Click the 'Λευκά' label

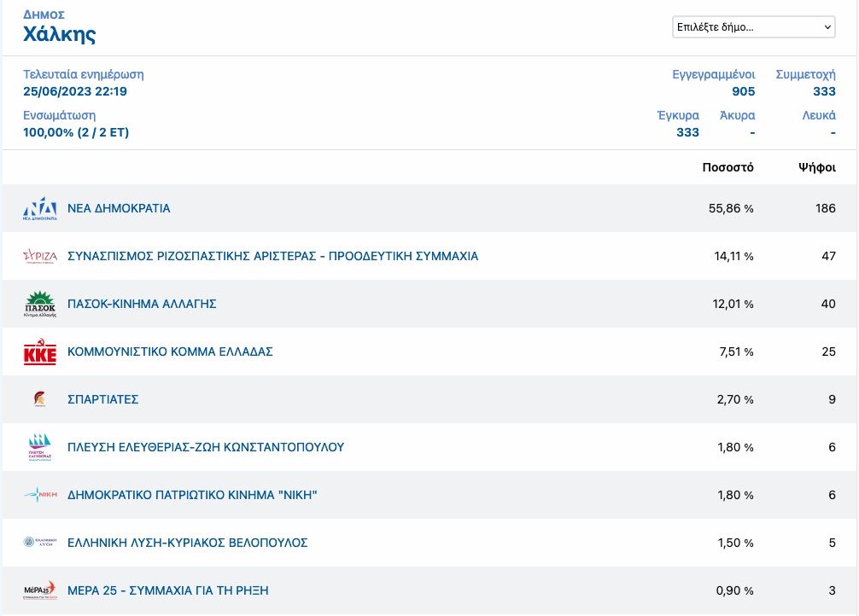click(x=819, y=115)
